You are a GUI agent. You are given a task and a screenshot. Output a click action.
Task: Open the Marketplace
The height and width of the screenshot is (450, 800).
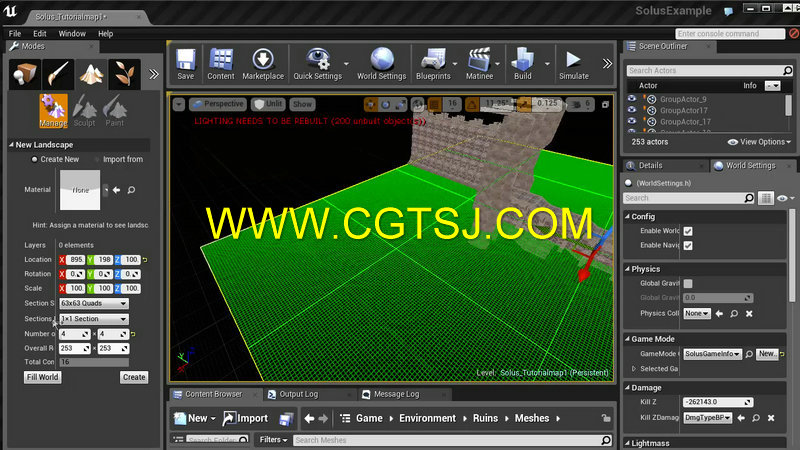263,64
